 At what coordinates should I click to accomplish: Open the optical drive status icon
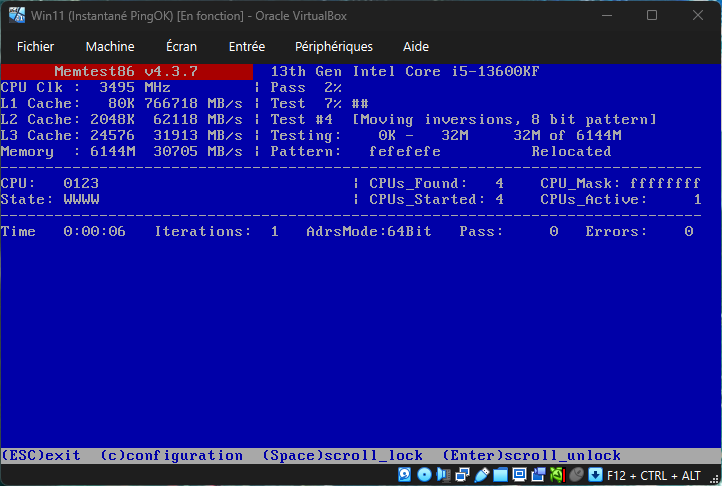[x=424, y=475]
